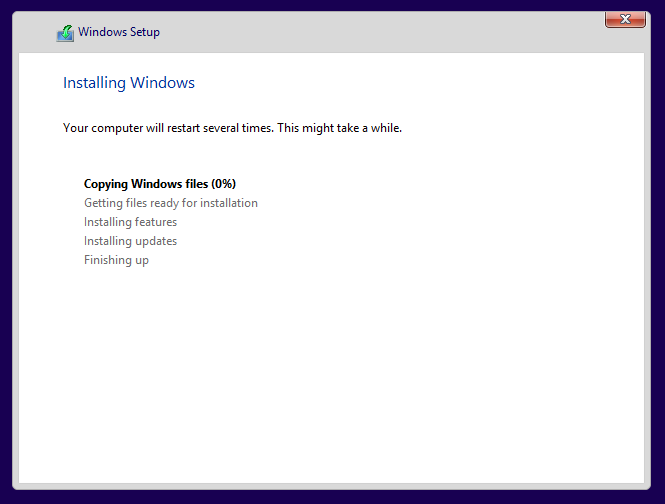Select the 'Copying Windows files (0%)' step

pyautogui.click(x=160, y=184)
